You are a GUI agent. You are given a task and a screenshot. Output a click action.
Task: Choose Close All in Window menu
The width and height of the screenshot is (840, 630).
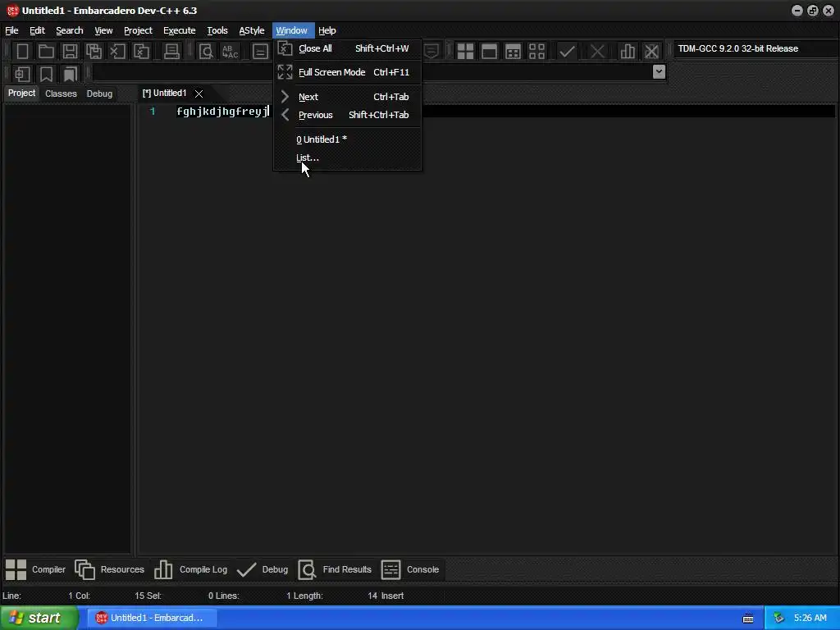tap(347, 48)
